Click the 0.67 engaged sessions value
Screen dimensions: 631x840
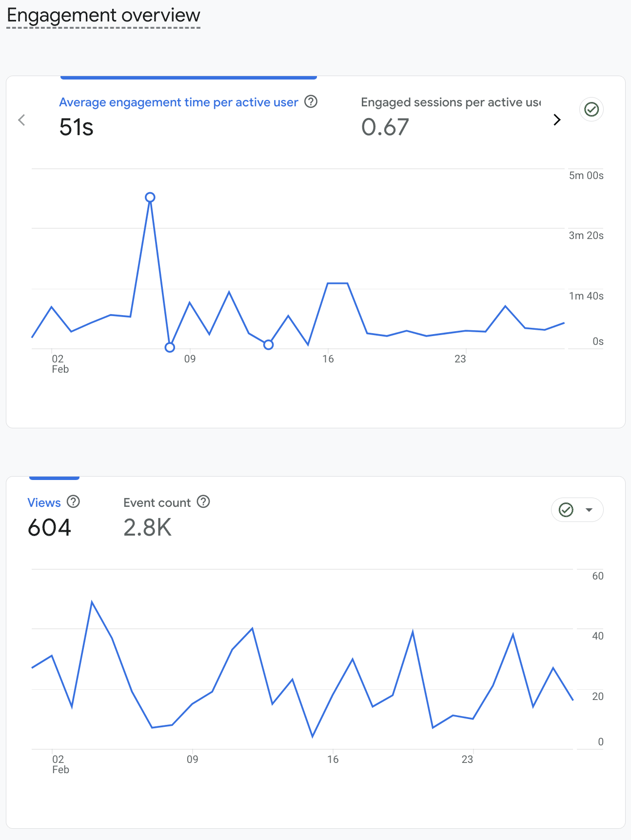385,127
